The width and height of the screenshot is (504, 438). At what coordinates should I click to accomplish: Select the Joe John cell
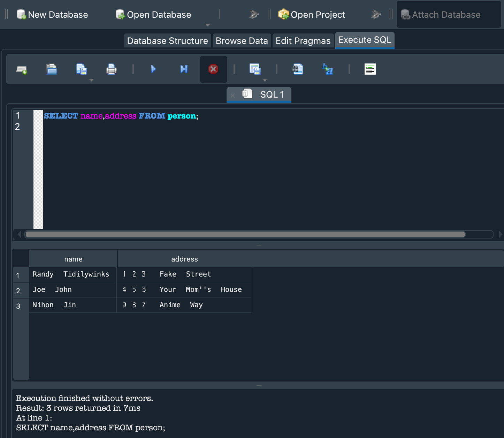click(x=73, y=290)
